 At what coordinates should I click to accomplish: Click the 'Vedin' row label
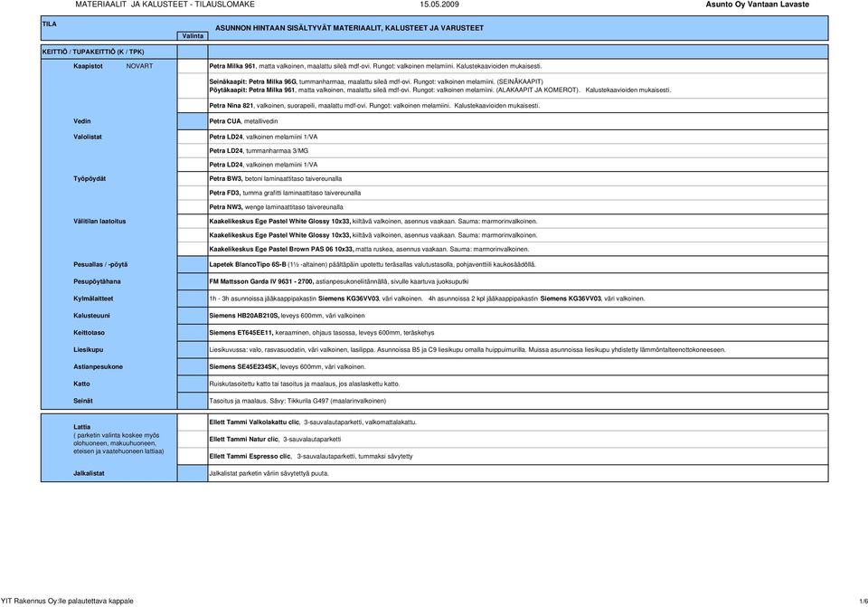pos(82,121)
